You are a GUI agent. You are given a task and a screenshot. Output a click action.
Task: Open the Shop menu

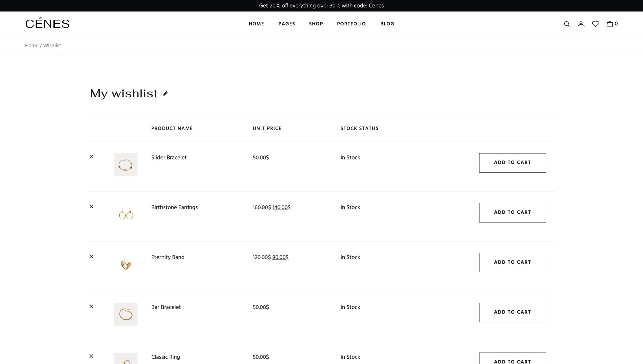tap(316, 24)
